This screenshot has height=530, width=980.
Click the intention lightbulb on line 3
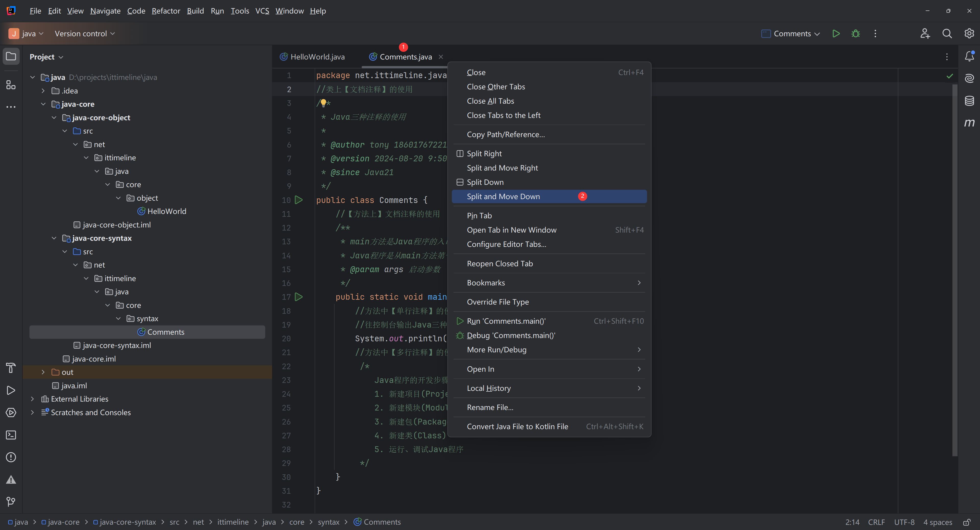coord(323,103)
